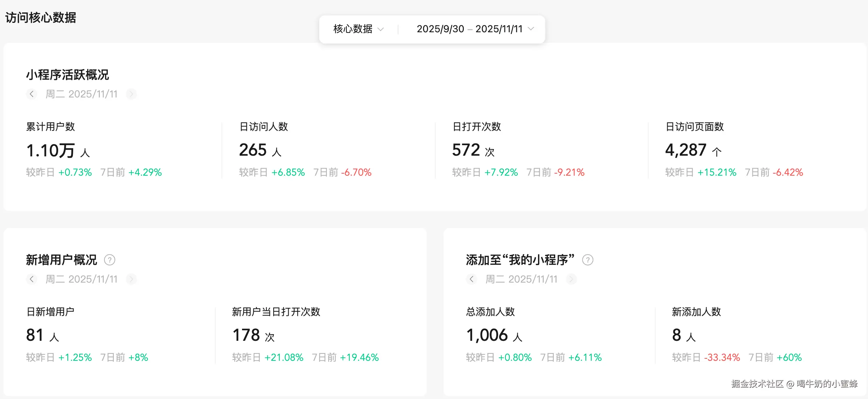The image size is (868, 399).
Task: Expand the 核心数据 dropdown
Action: click(358, 29)
